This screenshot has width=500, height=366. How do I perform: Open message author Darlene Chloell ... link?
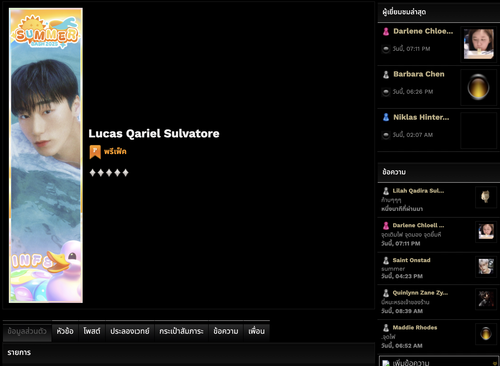(x=418, y=225)
